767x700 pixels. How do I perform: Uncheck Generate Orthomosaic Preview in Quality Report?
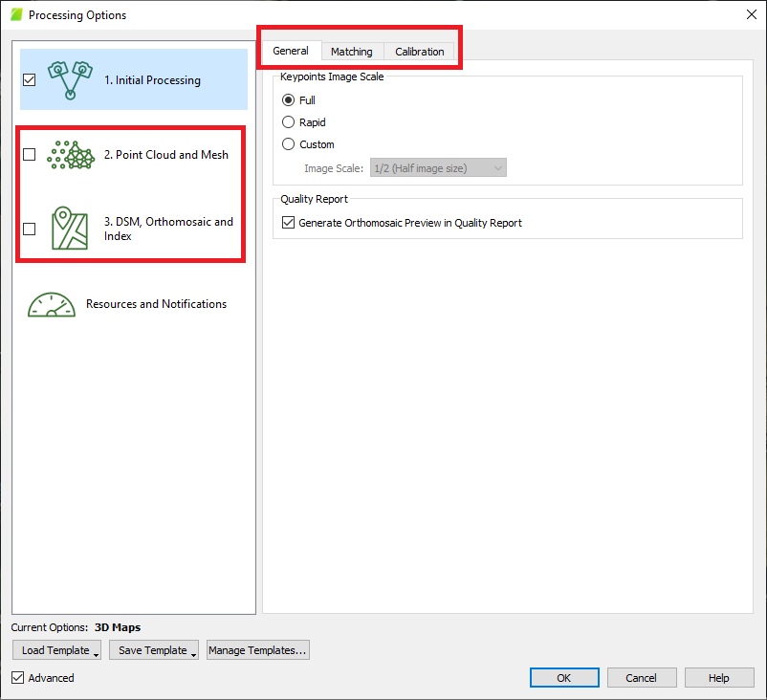pyautogui.click(x=289, y=223)
